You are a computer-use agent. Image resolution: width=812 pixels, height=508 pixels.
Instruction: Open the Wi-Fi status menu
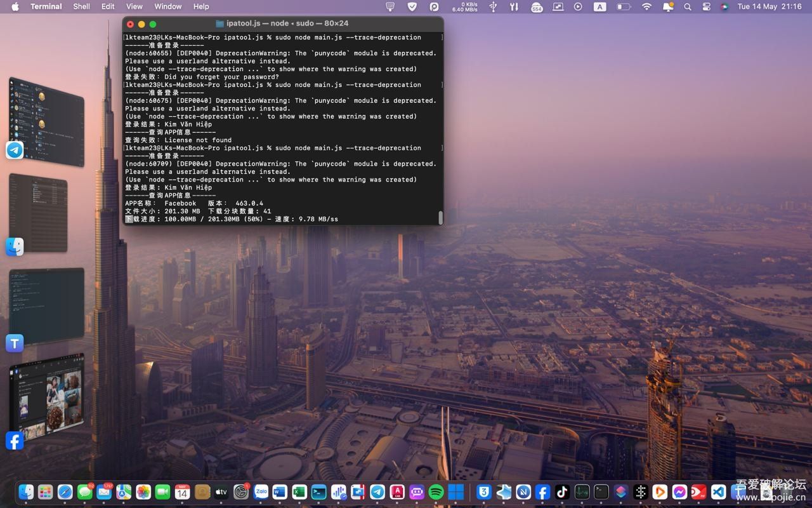pyautogui.click(x=646, y=6)
